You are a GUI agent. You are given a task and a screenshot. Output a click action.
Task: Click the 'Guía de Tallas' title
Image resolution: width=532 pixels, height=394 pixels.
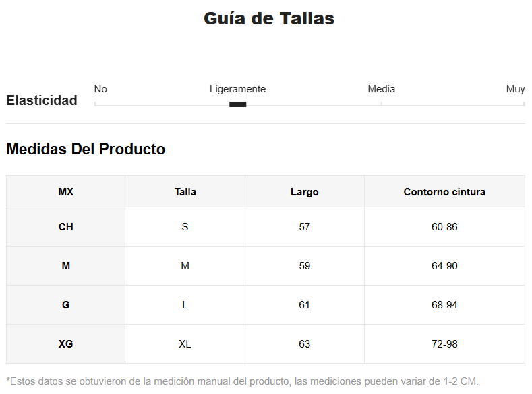[x=269, y=18]
